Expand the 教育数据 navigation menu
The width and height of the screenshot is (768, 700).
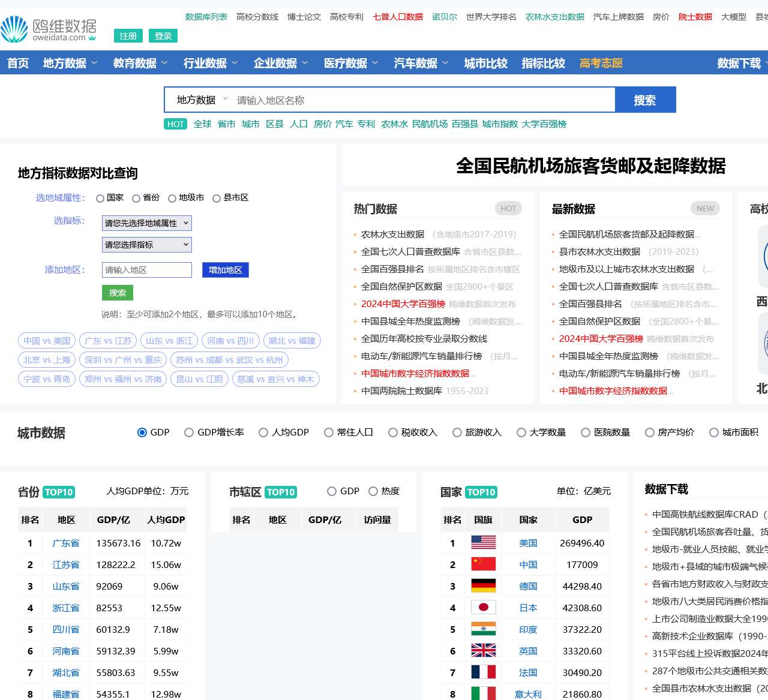click(x=140, y=63)
